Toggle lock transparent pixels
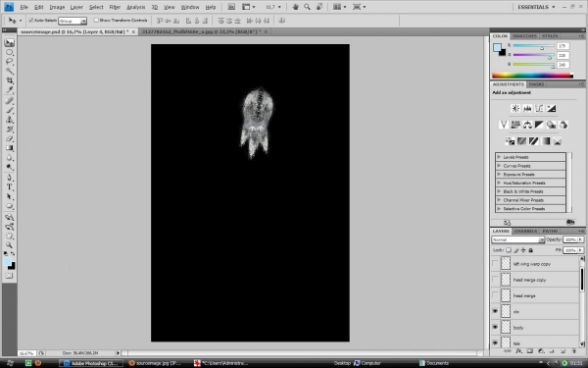 click(509, 250)
